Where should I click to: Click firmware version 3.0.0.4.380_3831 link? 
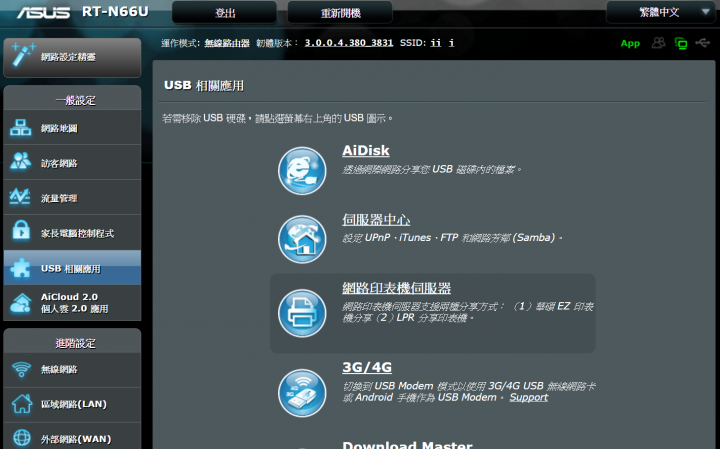tap(349, 43)
